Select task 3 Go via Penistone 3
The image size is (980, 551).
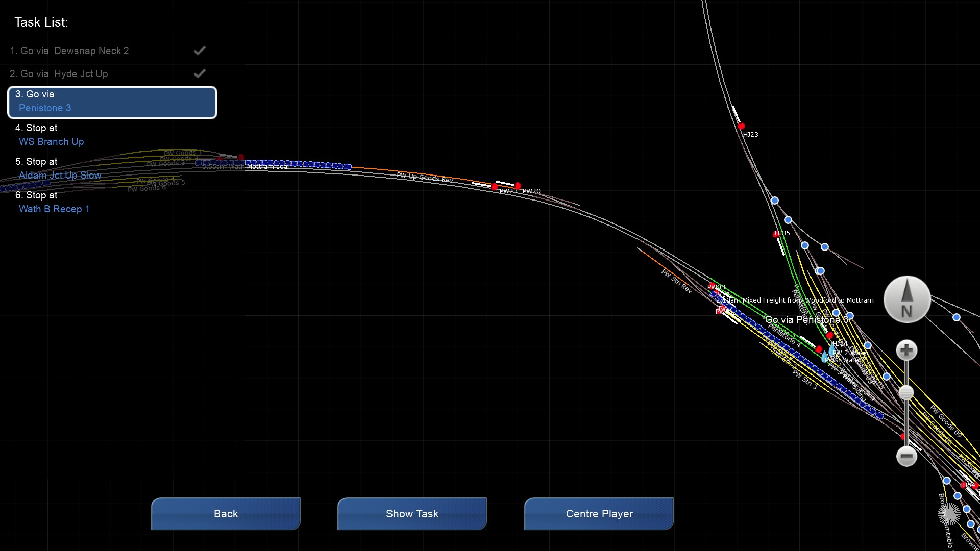point(112,102)
